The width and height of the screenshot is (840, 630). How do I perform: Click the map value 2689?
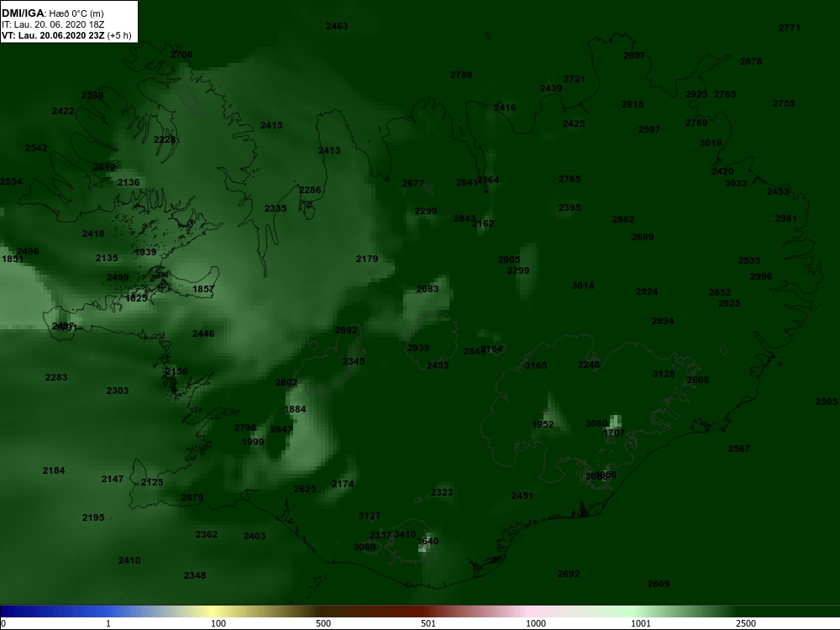643,238
